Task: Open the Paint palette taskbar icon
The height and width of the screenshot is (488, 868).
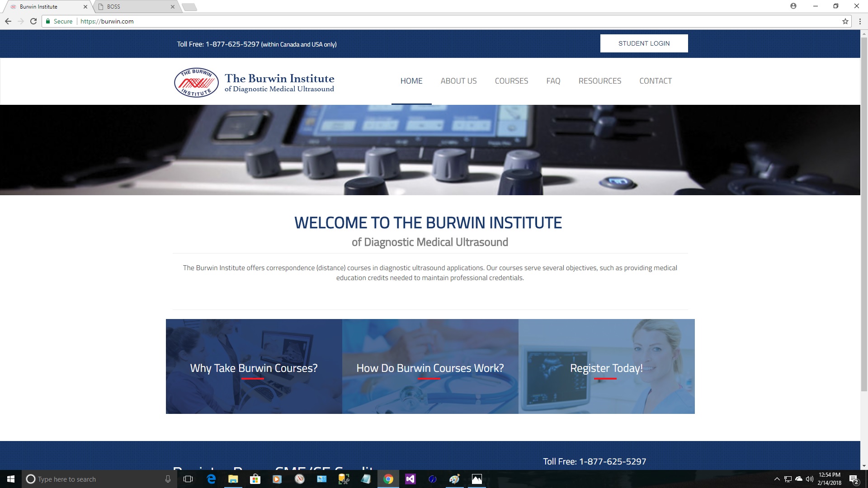Action: click(x=455, y=479)
